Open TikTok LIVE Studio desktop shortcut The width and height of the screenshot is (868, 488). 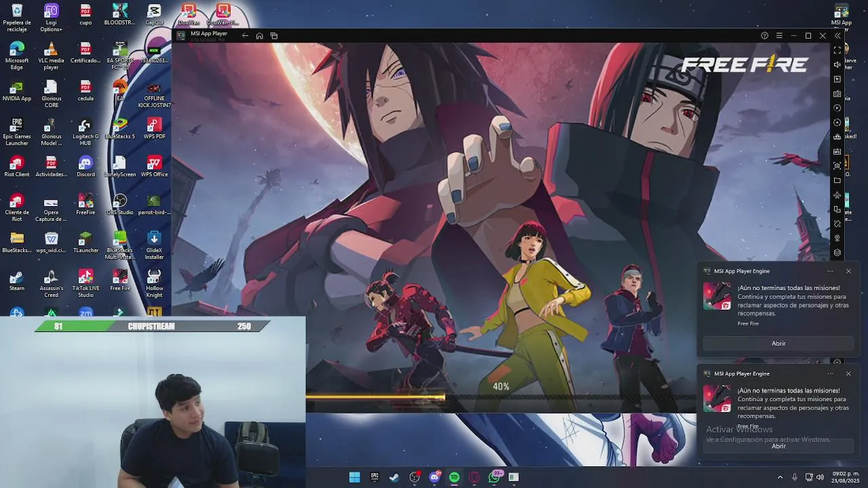click(x=85, y=283)
